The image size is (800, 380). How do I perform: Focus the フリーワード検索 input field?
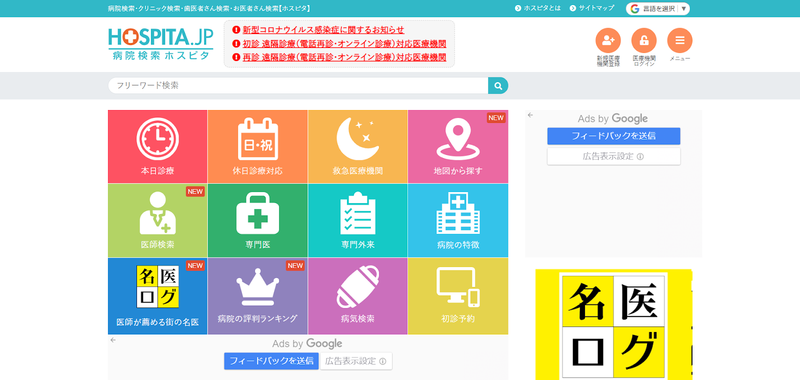[x=298, y=86]
